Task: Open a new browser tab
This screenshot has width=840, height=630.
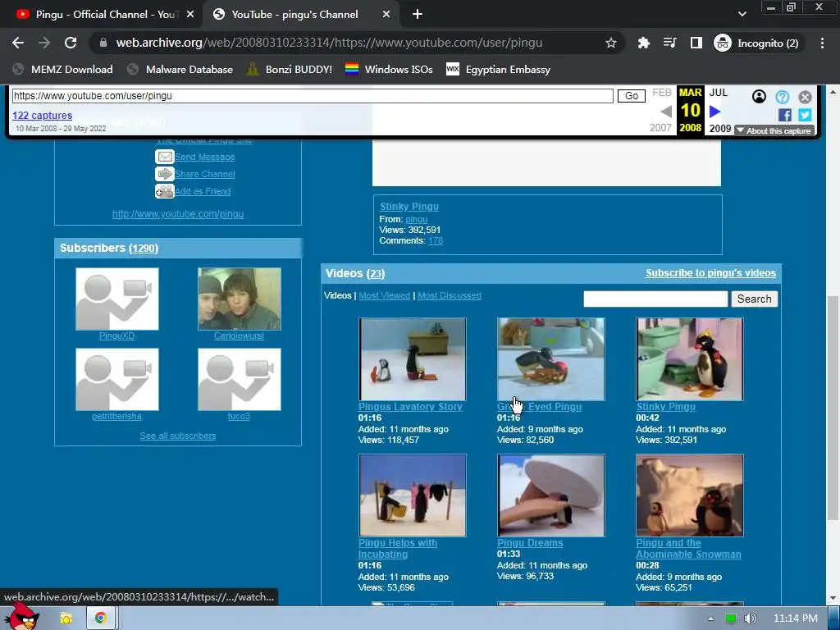Action: [418, 15]
